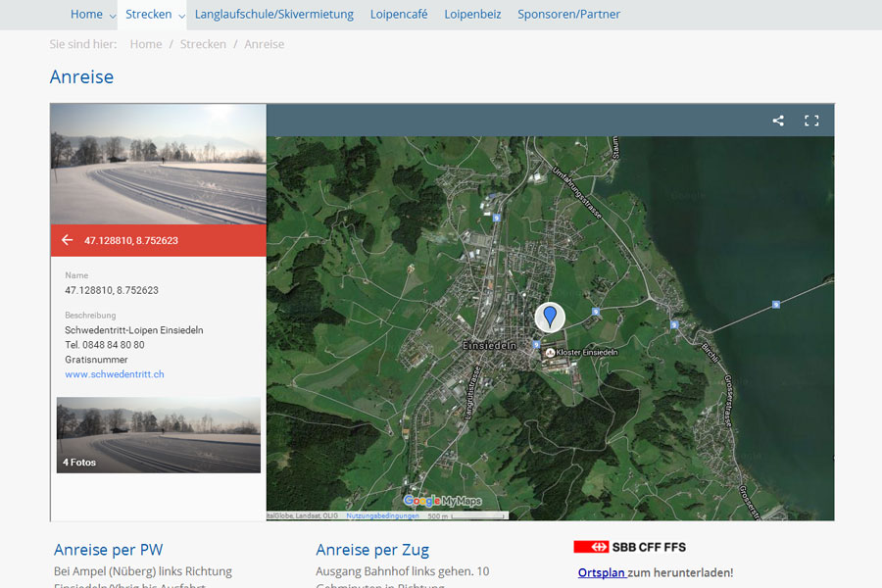882x588 pixels.
Task: Click the Kloster Einsiedeln map label
Action: click(x=587, y=352)
